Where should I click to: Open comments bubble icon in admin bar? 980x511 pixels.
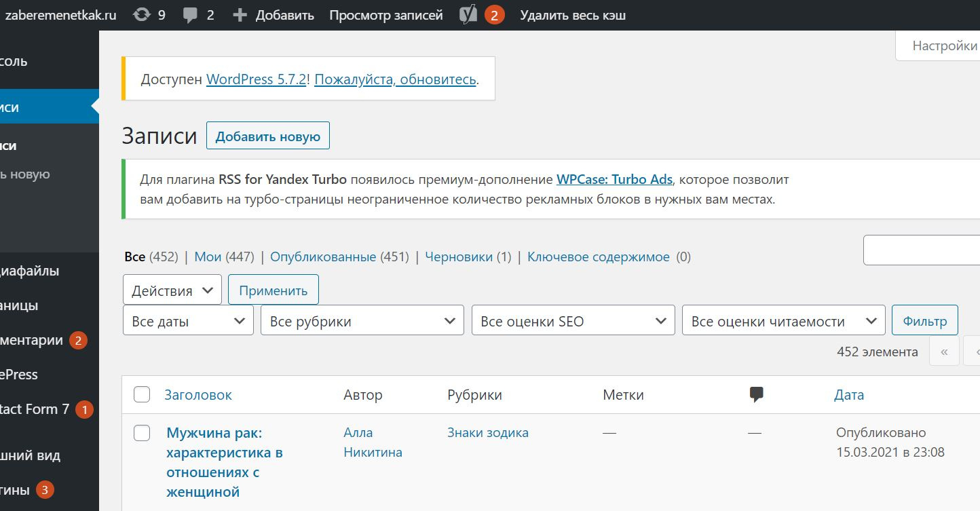point(191,15)
